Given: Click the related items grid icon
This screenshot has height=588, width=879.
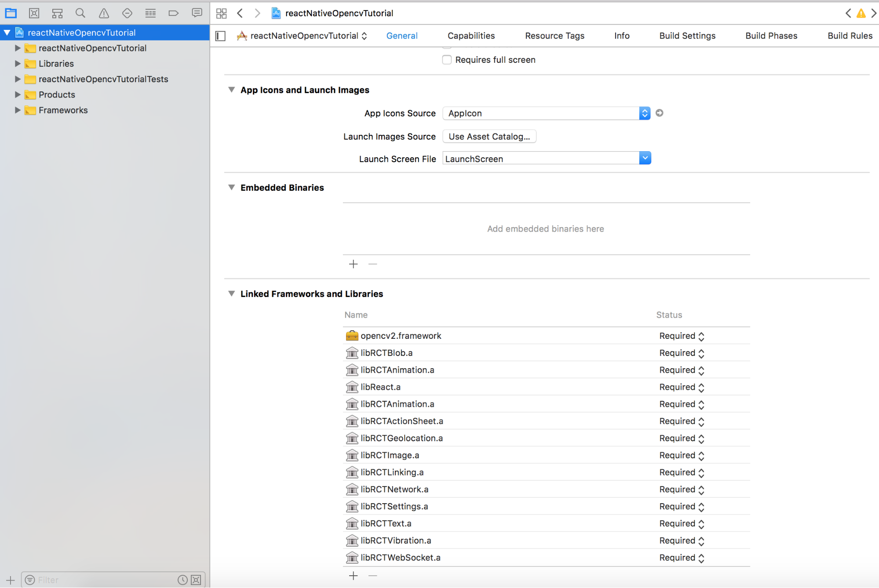Looking at the screenshot, I should 221,13.
